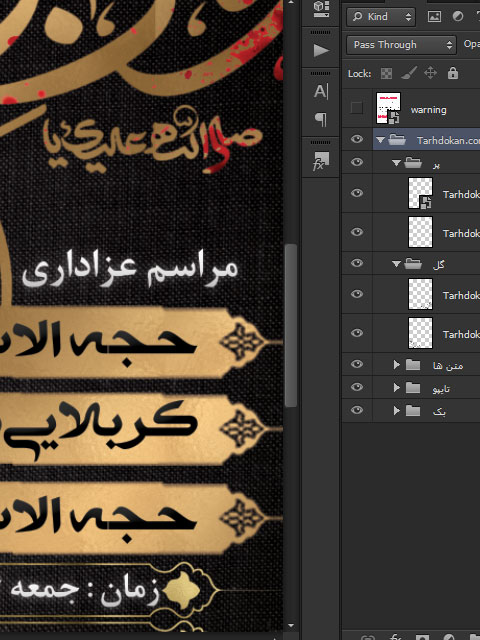480x640 pixels.
Task: Click the متن ها group folder icon
Action: [413, 364]
